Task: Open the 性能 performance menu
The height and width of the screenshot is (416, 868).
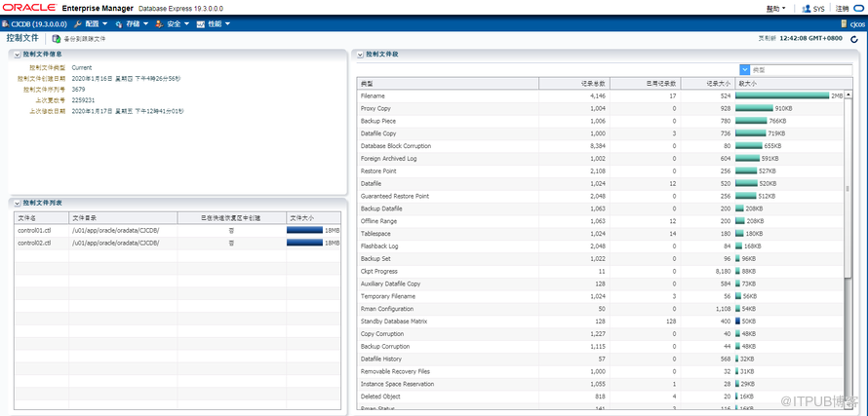Action: pos(214,24)
